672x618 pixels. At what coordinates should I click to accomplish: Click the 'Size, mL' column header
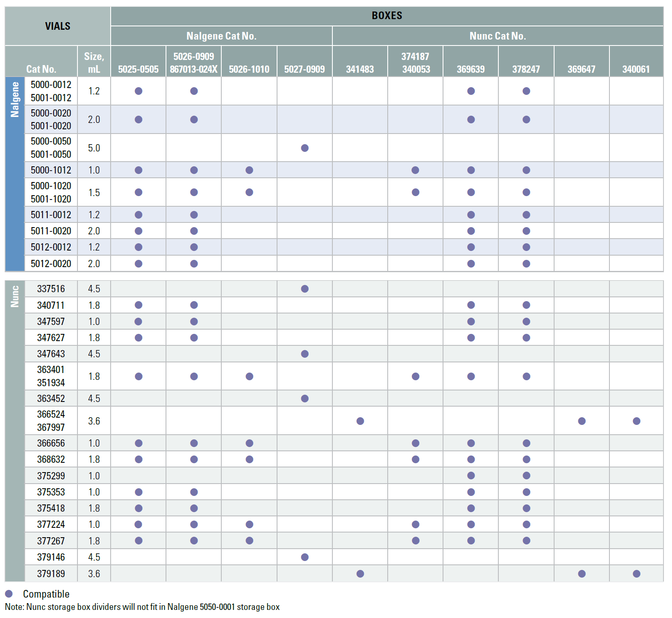pos(94,61)
